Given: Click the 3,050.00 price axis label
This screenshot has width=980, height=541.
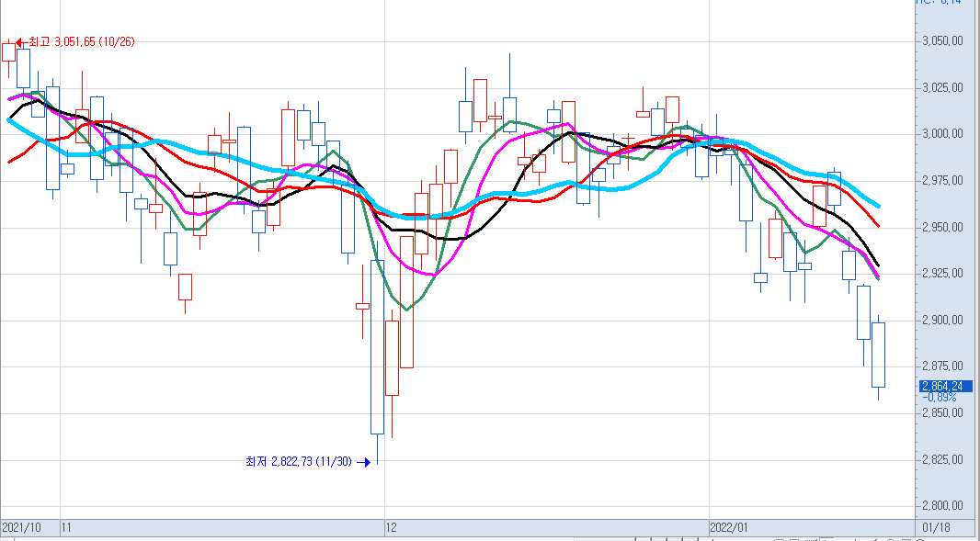Looking at the screenshot, I should pos(942,41).
